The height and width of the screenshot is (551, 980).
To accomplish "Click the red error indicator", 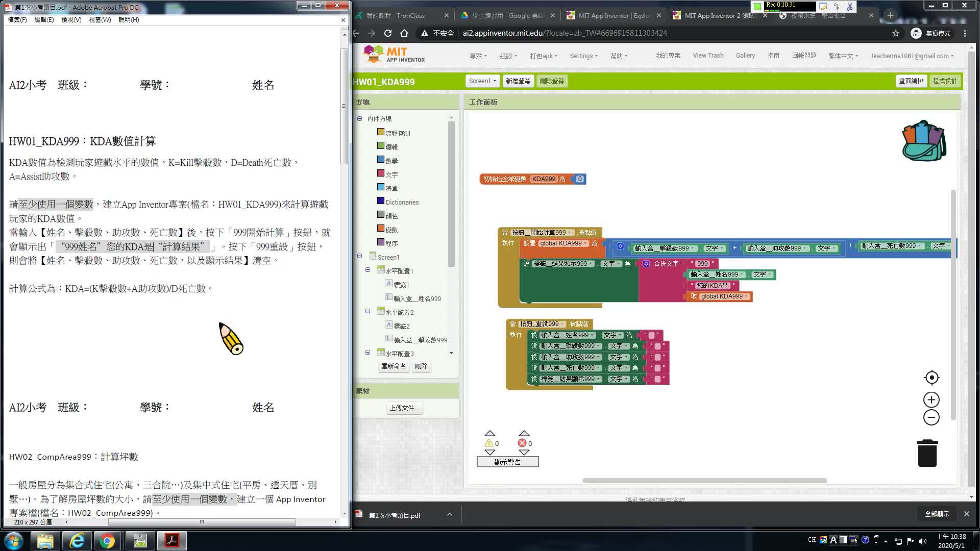I will pos(522,443).
